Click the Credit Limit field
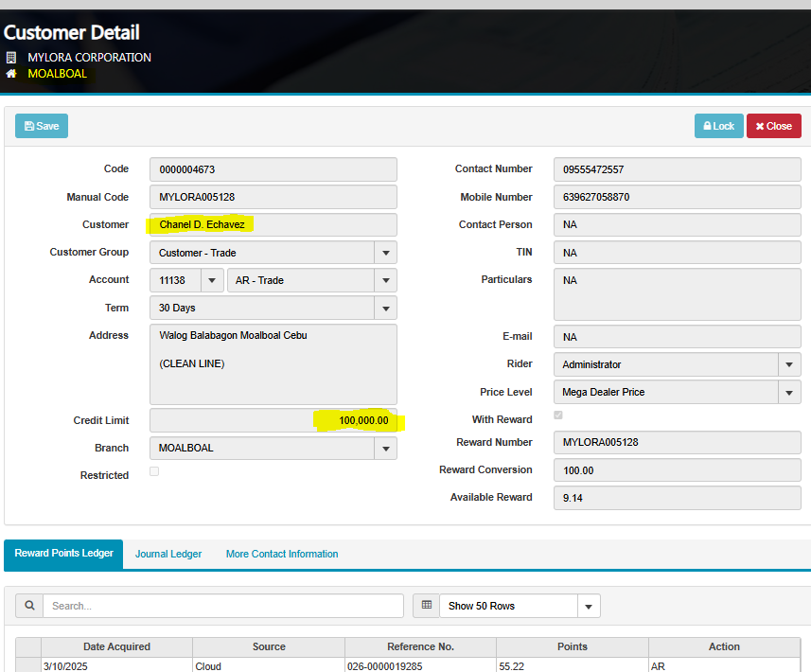 (273, 420)
